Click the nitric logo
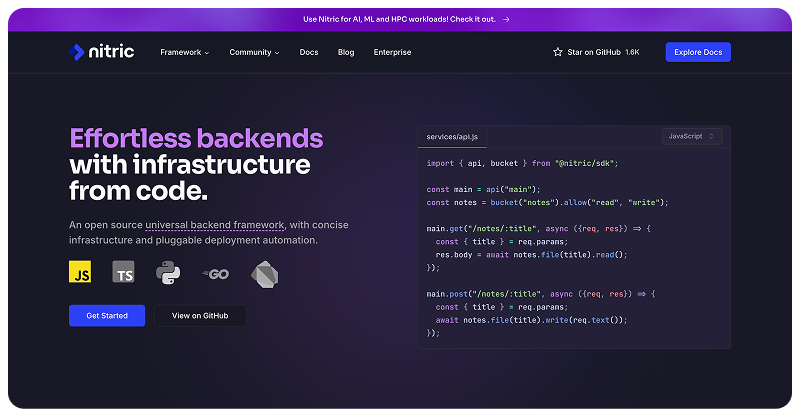This screenshot has height=417, width=800. tap(102, 52)
